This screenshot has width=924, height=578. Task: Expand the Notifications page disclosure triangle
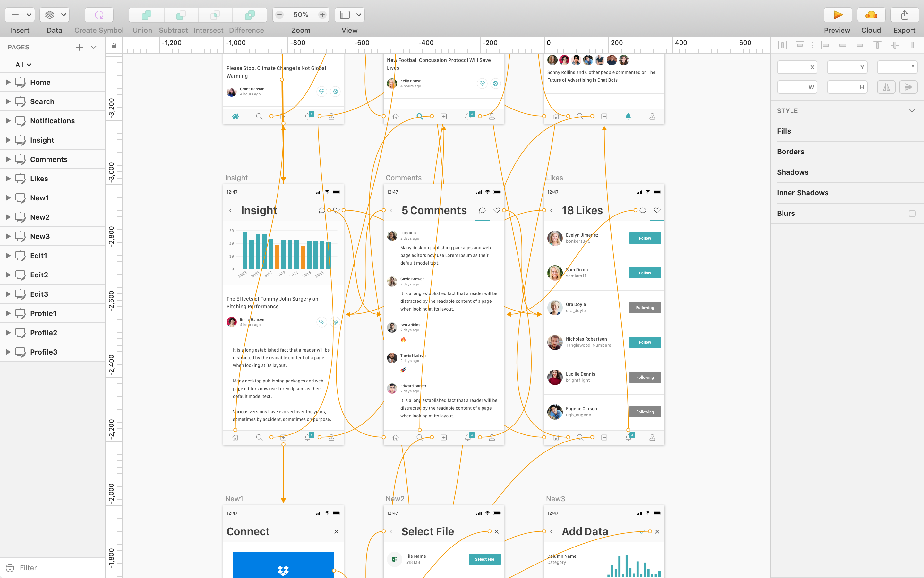click(8, 121)
